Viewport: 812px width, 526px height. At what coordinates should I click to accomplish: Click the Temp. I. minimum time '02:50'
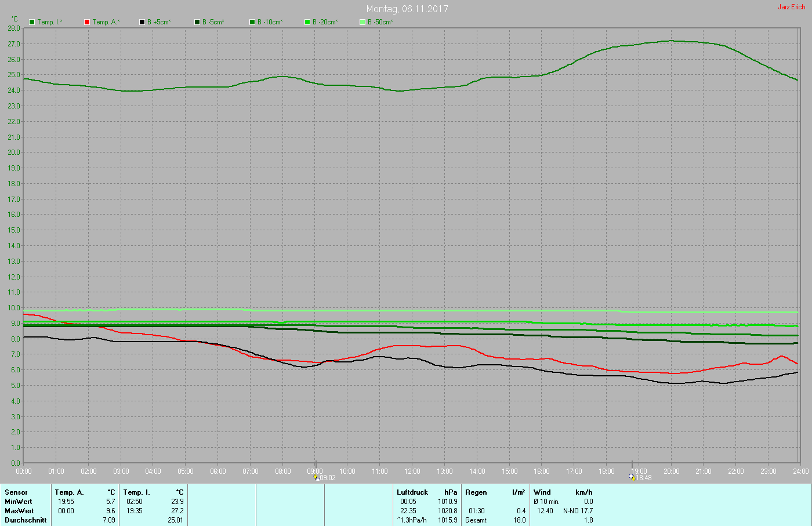[x=135, y=502]
